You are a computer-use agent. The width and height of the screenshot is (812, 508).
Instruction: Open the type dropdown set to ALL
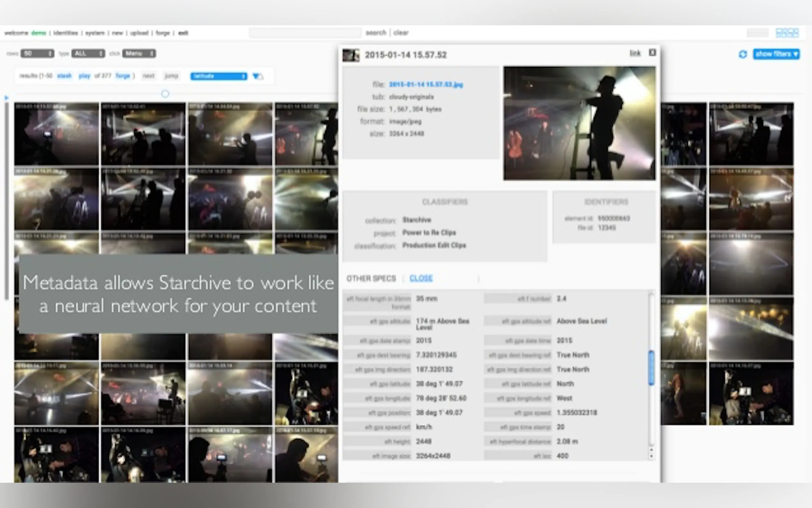88,53
